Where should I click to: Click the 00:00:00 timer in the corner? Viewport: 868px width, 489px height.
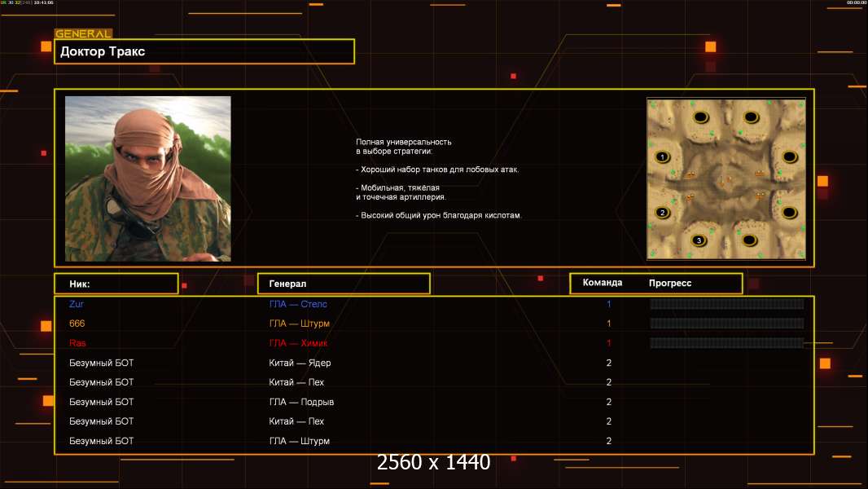point(856,3)
